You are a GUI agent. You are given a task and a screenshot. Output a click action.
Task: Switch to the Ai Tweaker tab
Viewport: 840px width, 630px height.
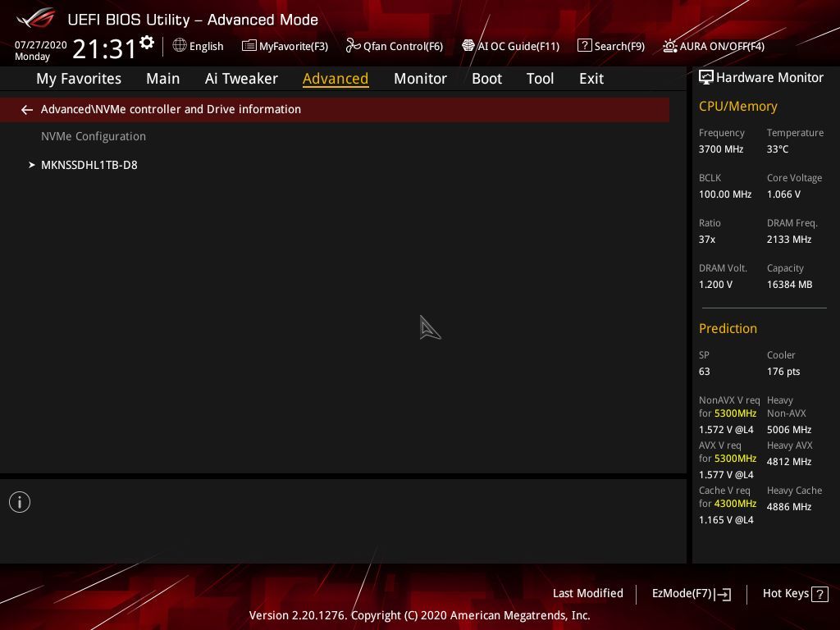(x=241, y=79)
